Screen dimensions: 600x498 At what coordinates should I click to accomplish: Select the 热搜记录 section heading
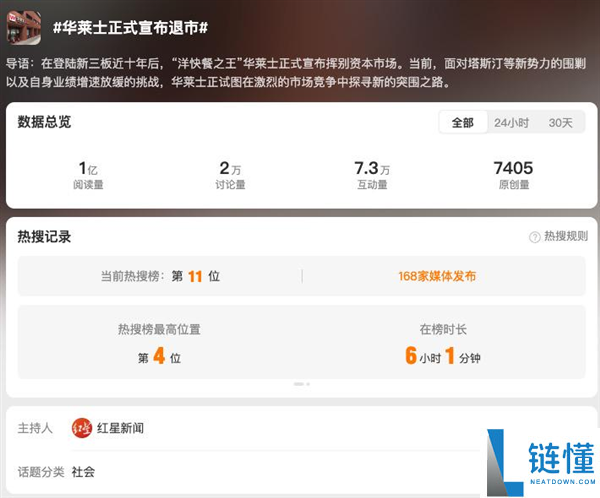tap(44, 237)
